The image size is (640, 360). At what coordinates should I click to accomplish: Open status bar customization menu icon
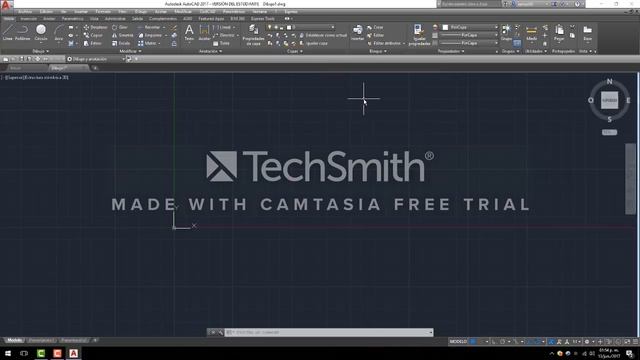635,342
